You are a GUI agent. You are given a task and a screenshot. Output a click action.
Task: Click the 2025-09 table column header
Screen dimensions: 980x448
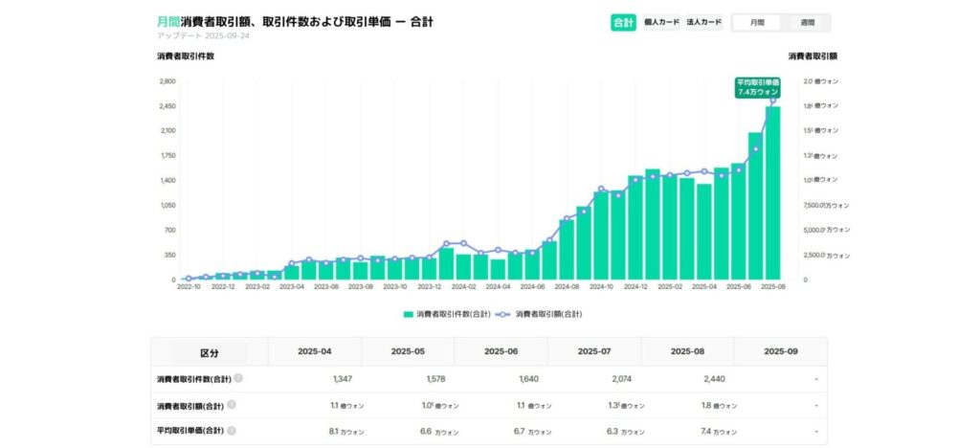(780, 351)
